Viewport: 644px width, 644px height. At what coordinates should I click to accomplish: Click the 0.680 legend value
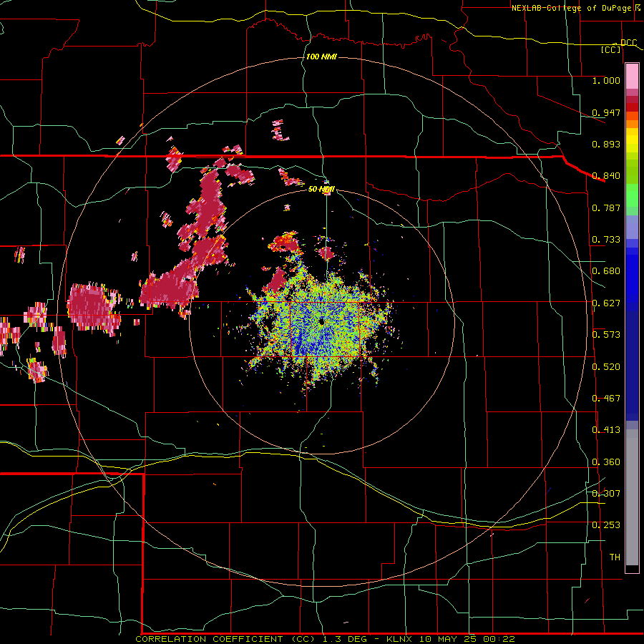coord(606,271)
